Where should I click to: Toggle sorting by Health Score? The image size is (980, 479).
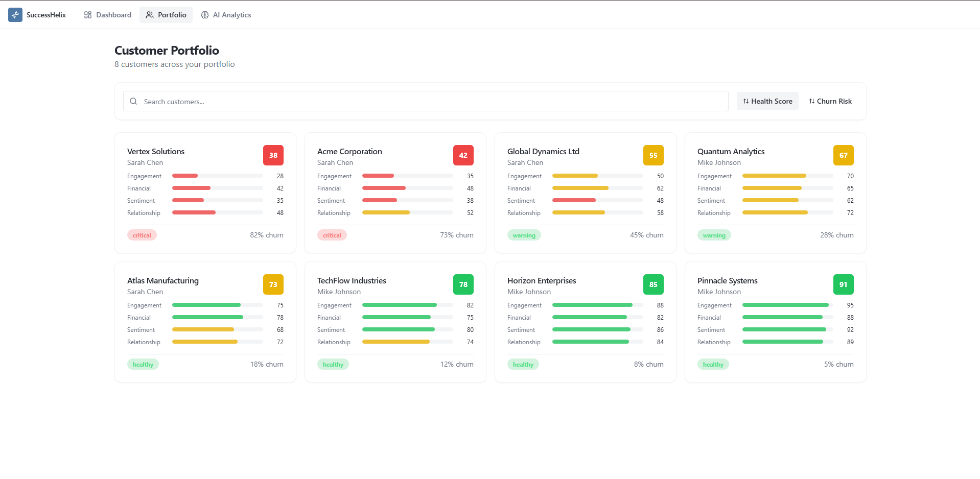(767, 101)
